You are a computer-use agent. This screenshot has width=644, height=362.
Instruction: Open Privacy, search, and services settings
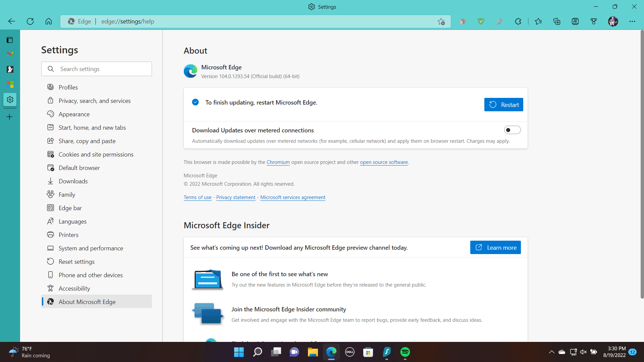pyautogui.click(x=95, y=101)
